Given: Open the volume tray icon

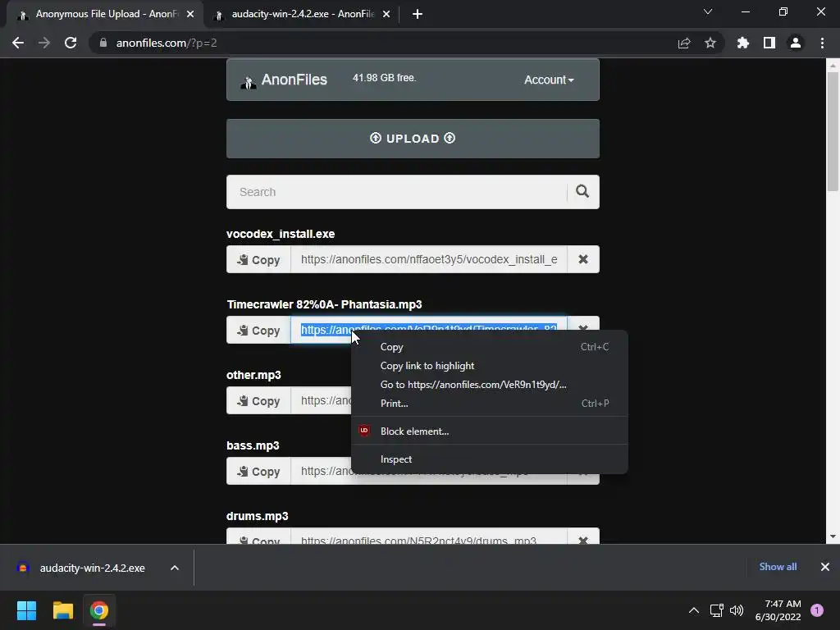Looking at the screenshot, I should [737, 610].
